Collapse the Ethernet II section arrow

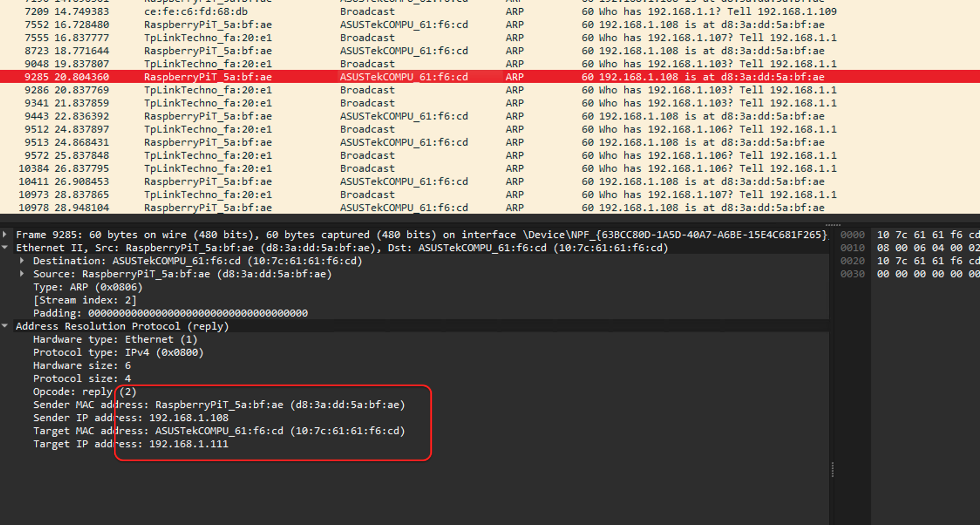click(5, 247)
